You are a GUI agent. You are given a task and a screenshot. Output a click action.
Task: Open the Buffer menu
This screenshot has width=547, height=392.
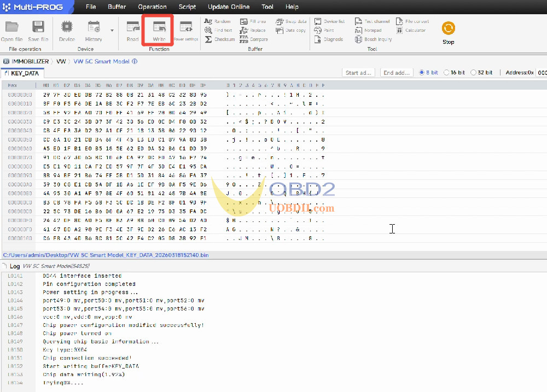(117, 7)
